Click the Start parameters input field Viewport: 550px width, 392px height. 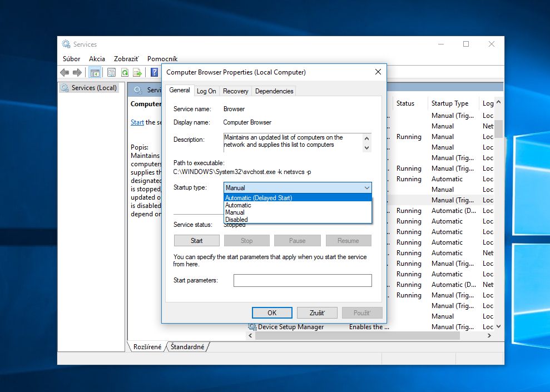(x=303, y=280)
